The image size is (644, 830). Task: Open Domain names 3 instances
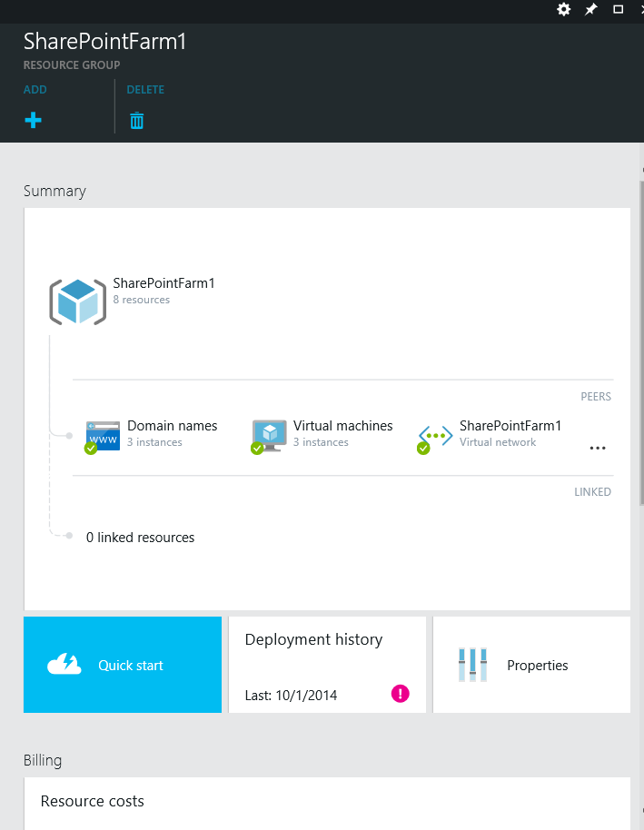[x=151, y=436]
